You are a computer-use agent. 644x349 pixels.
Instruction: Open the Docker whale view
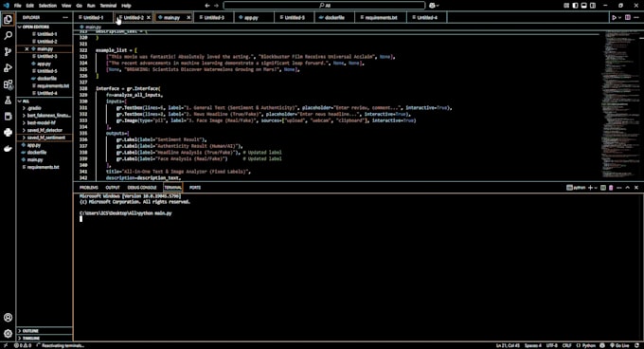tap(8, 148)
